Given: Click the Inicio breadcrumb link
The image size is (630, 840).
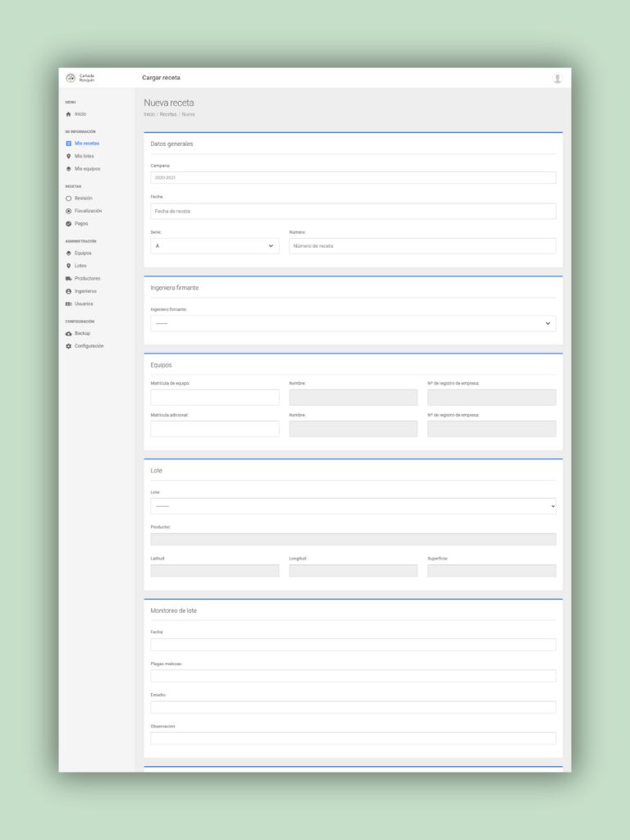Looking at the screenshot, I should pos(149,114).
